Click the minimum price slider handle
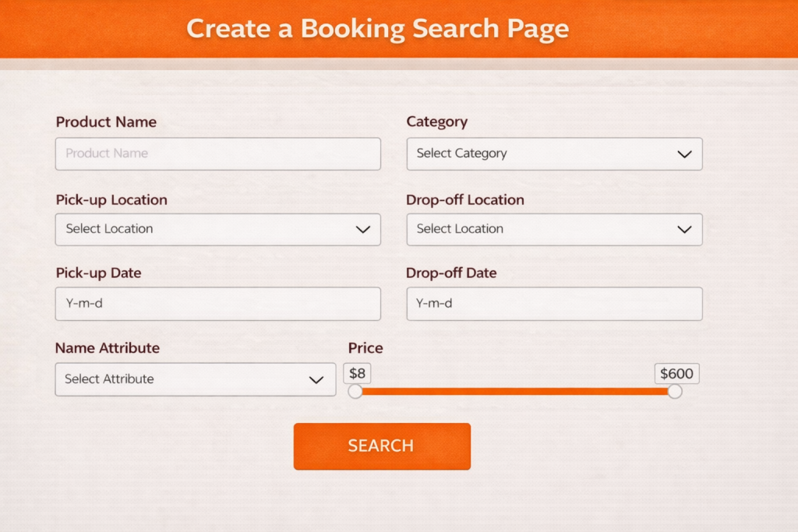 pos(355,391)
